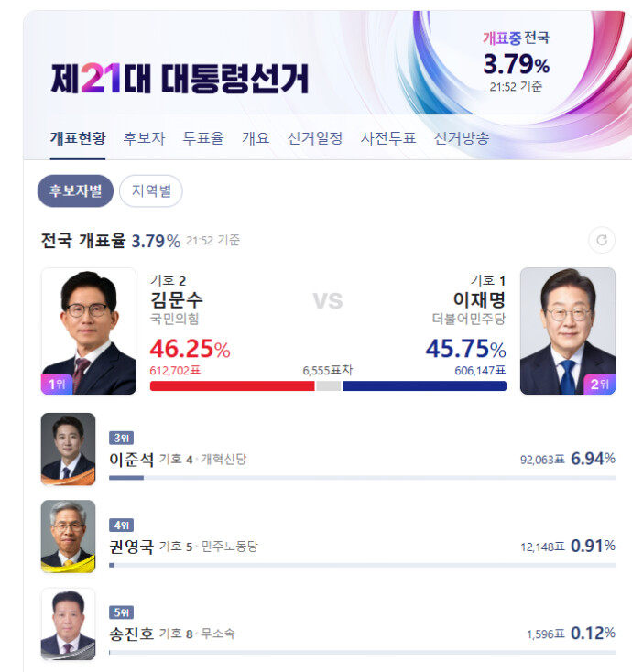Click 송진호 candidate thumbnail
Image resolution: width=632 pixels, height=672 pixels.
(69, 623)
